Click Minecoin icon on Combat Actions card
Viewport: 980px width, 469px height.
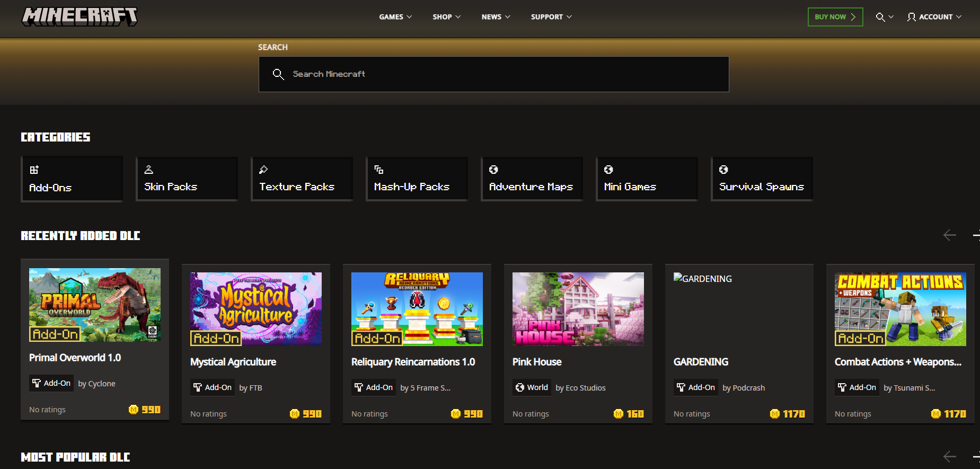(936, 414)
